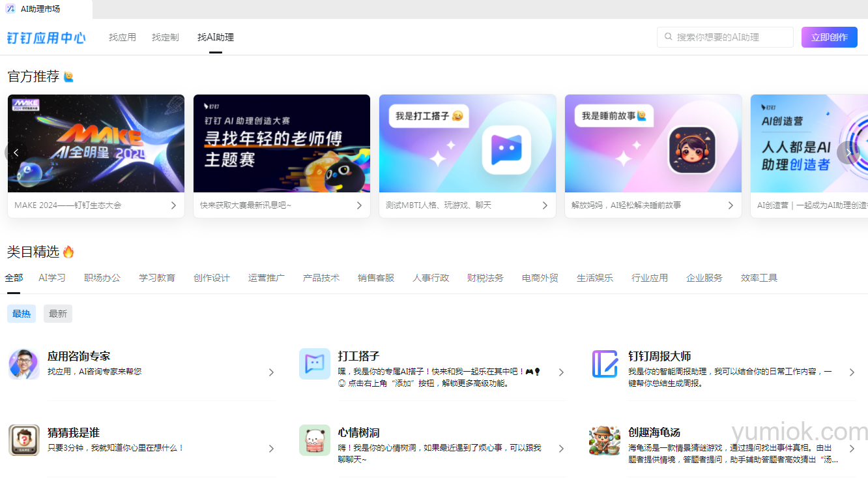Click the 创趣海龟汤 turtle soup icon
The width and height of the screenshot is (868, 478).
click(604, 440)
